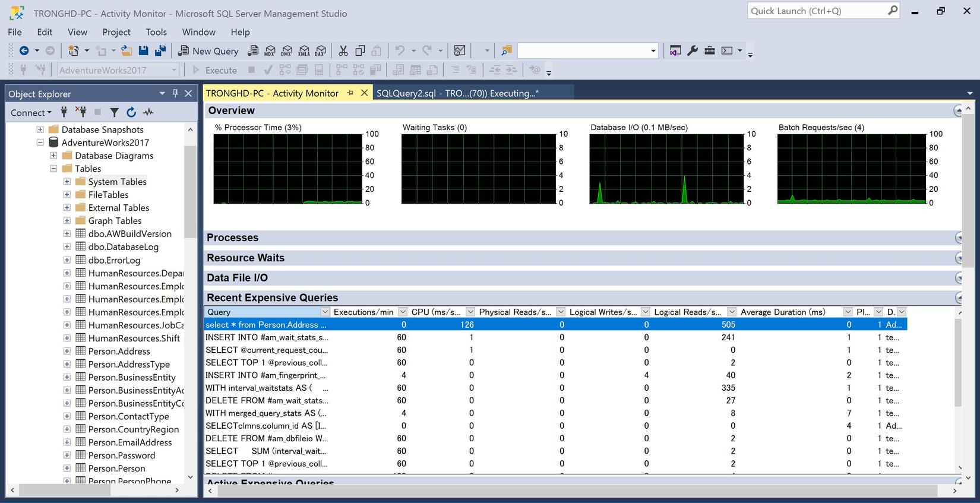Viewport: 980px width, 503px height.
Task: Collapse the Overview section
Action: (958, 111)
